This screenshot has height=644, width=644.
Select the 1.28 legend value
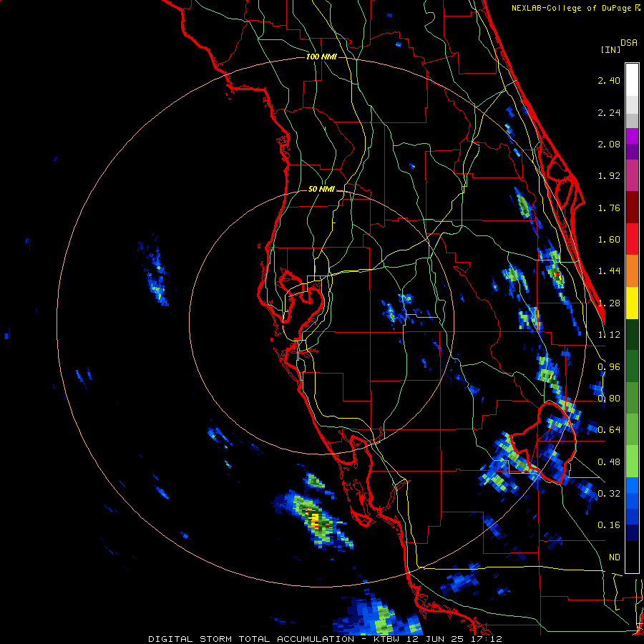click(609, 303)
